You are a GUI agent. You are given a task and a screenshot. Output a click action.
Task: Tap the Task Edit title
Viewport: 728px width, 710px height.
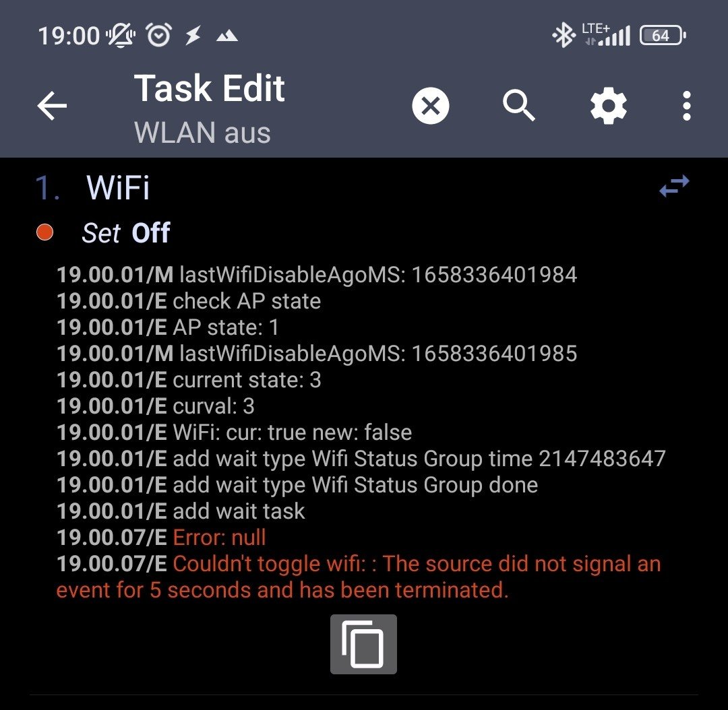[210, 88]
